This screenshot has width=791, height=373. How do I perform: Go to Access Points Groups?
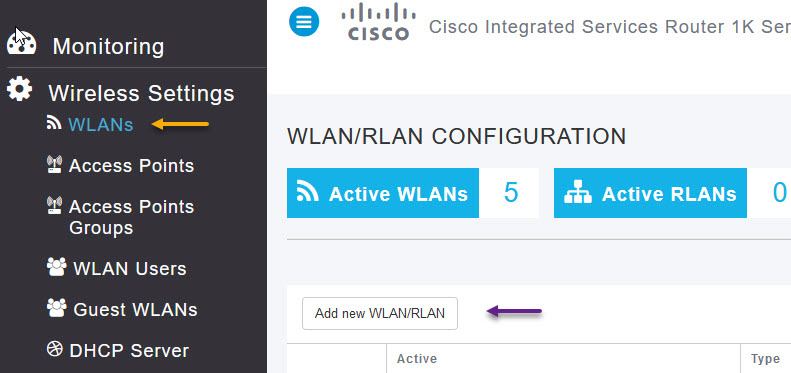point(131,217)
